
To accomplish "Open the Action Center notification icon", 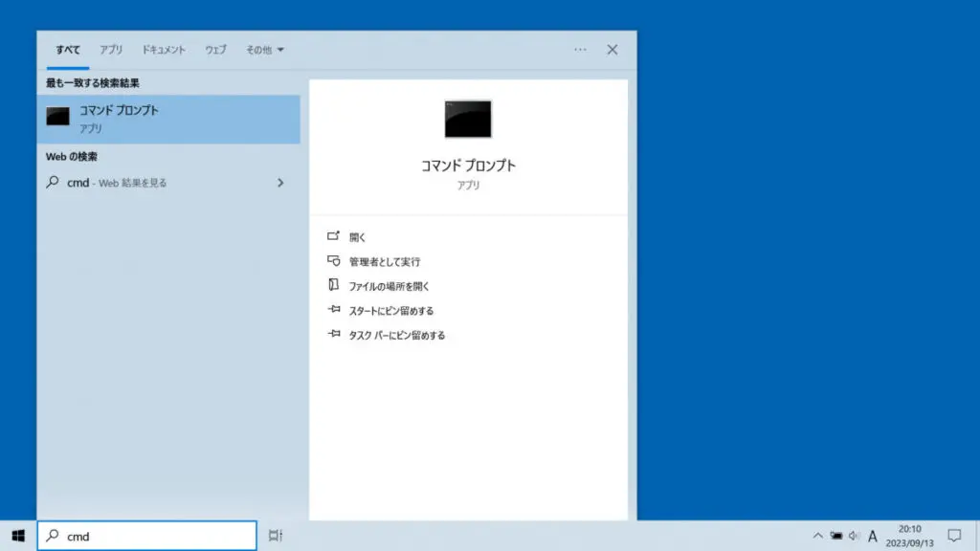I will tap(954, 536).
